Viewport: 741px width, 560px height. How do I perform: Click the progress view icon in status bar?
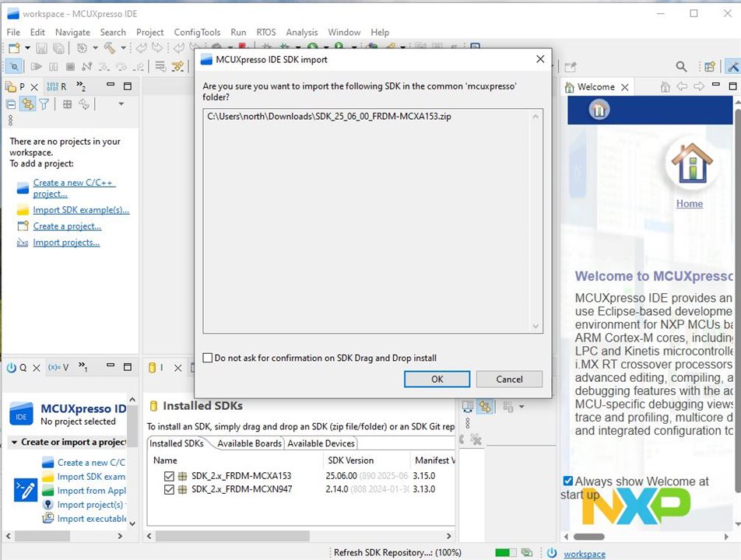click(x=526, y=552)
